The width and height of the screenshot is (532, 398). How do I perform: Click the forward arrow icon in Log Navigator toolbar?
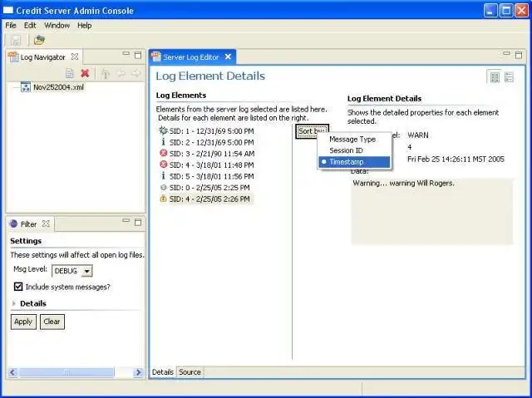tap(136, 73)
